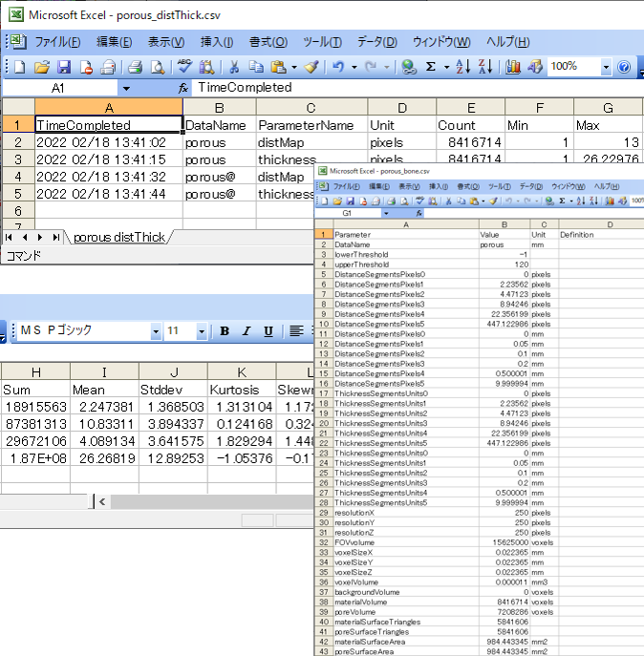Toggle Italic formatting button
Image resolution: width=644 pixels, height=656 pixels.
247,331
